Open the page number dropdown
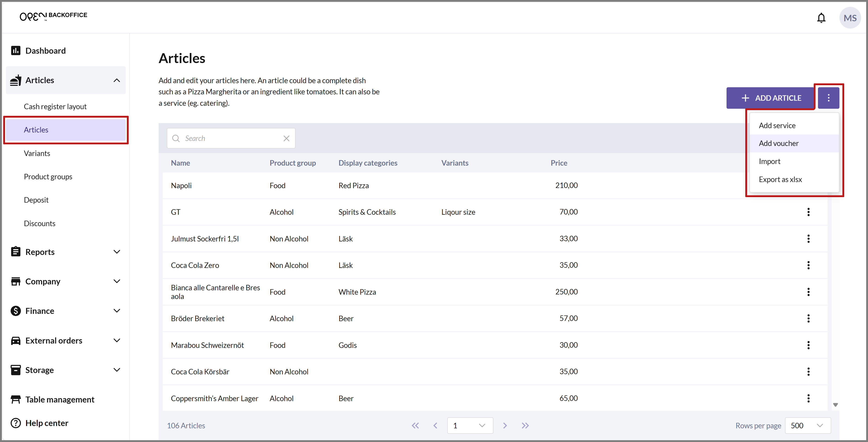The image size is (868, 442). [x=470, y=426]
